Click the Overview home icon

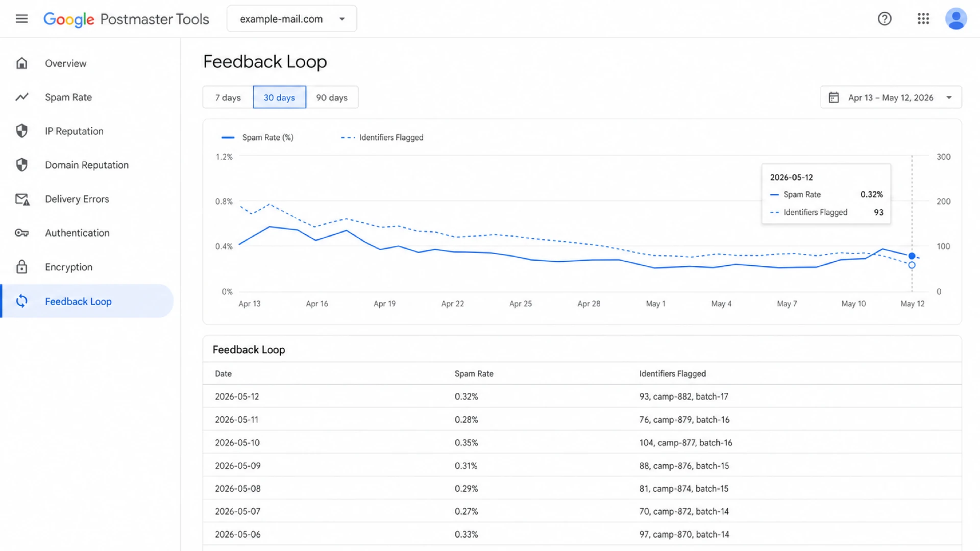pos(21,63)
